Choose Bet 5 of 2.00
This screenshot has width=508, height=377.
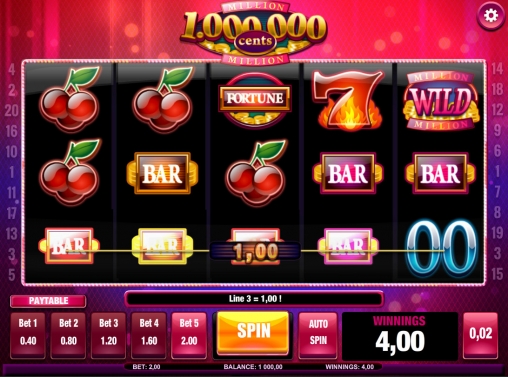[189, 335]
